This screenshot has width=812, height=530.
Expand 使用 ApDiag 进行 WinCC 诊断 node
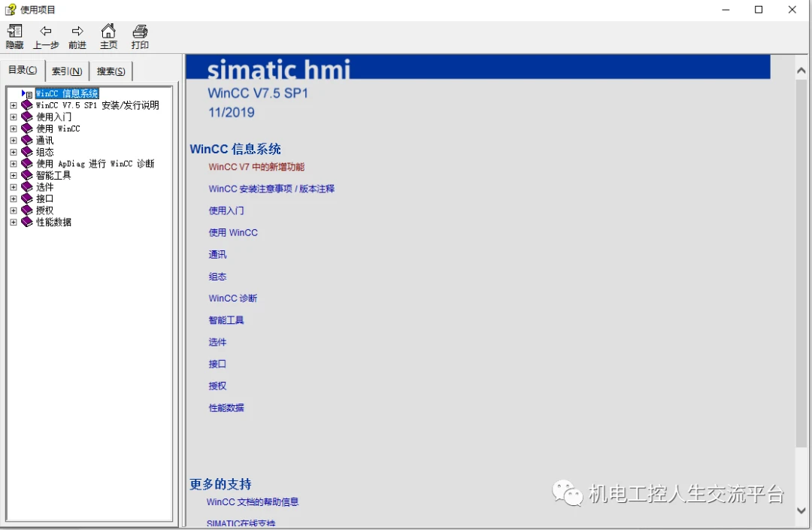[x=14, y=164]
